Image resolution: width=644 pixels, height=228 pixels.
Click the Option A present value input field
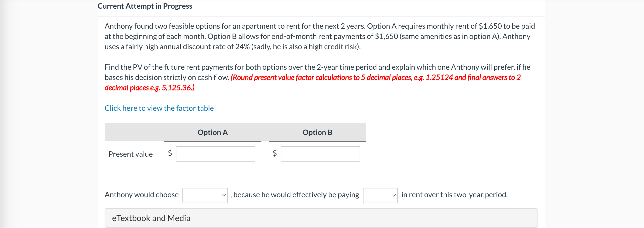pyautogui.click(x=215, y=154)
